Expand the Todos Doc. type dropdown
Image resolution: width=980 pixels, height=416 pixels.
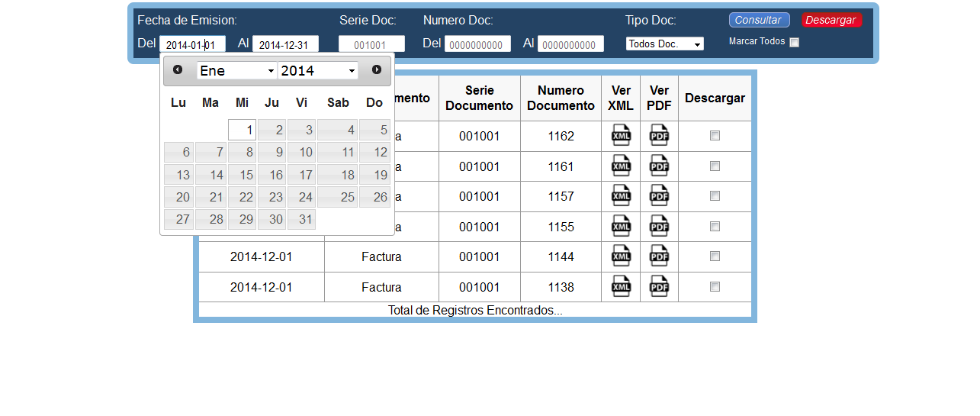click(664, 44)
